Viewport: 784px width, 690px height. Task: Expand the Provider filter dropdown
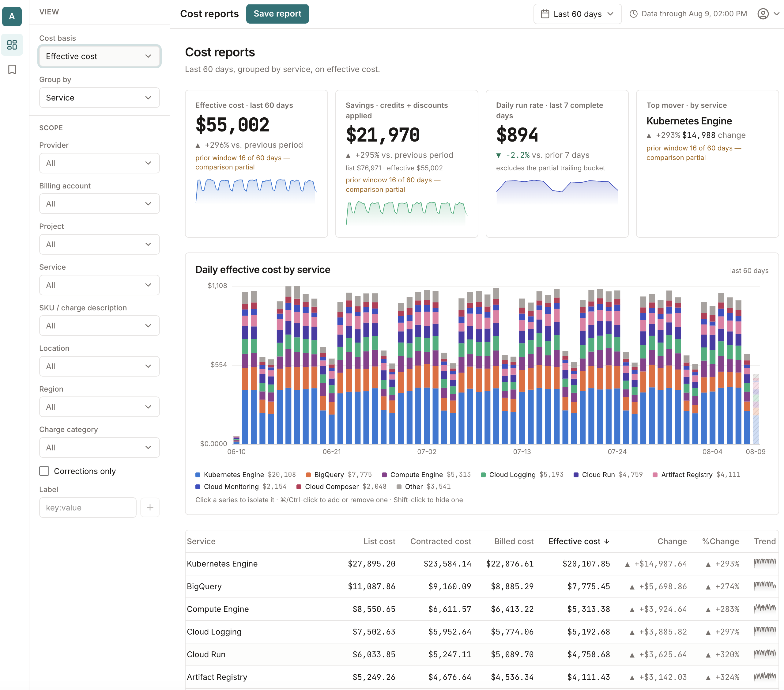point(99,163)
